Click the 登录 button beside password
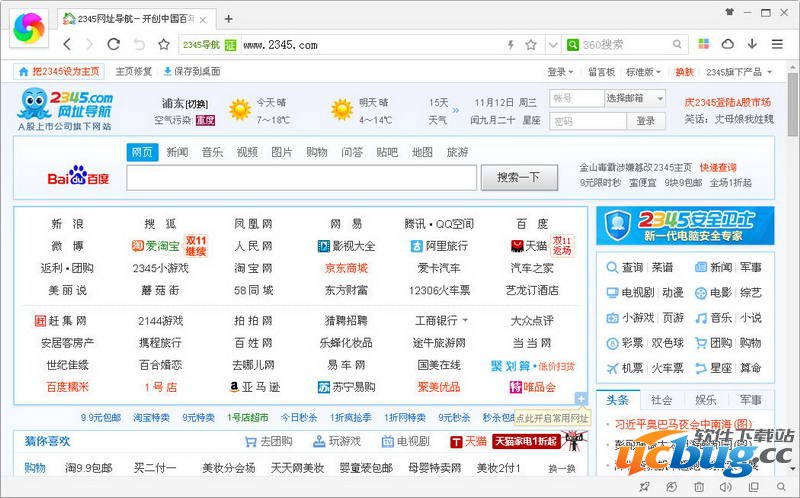Screen dimensions: 800x498 click(x=645, y=121)
